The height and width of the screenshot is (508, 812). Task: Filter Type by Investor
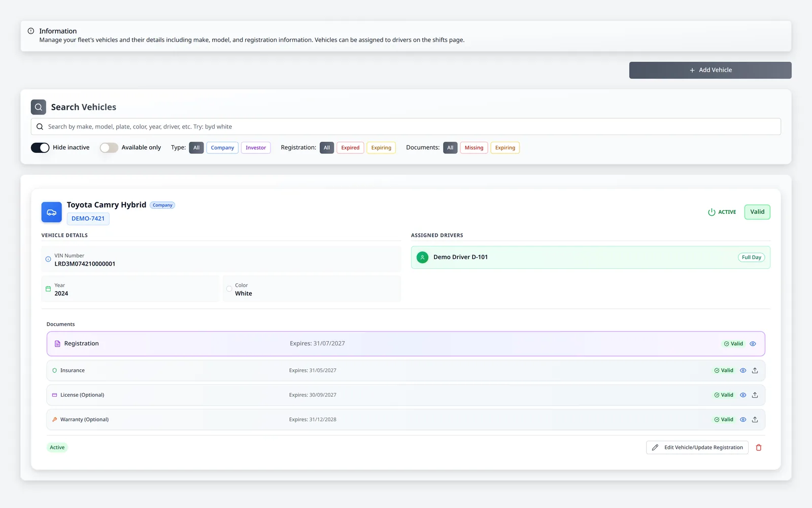(x=256, y=148)
